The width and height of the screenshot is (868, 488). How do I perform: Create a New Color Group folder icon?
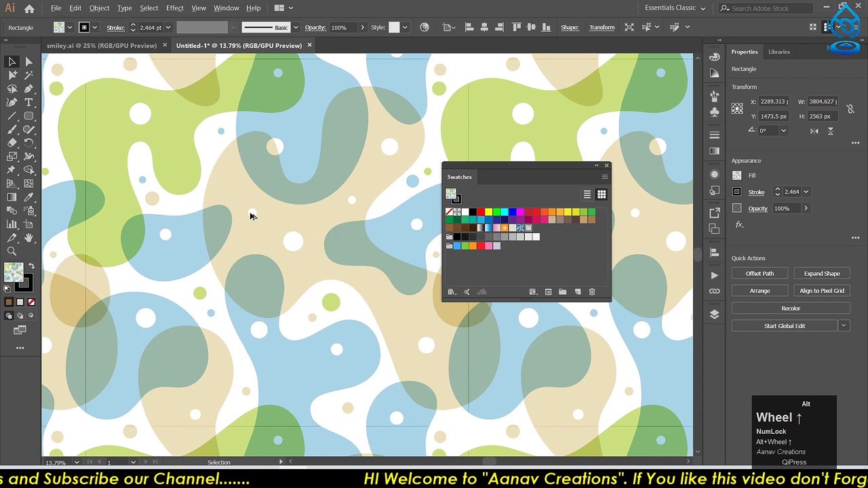tap(562, 292)
